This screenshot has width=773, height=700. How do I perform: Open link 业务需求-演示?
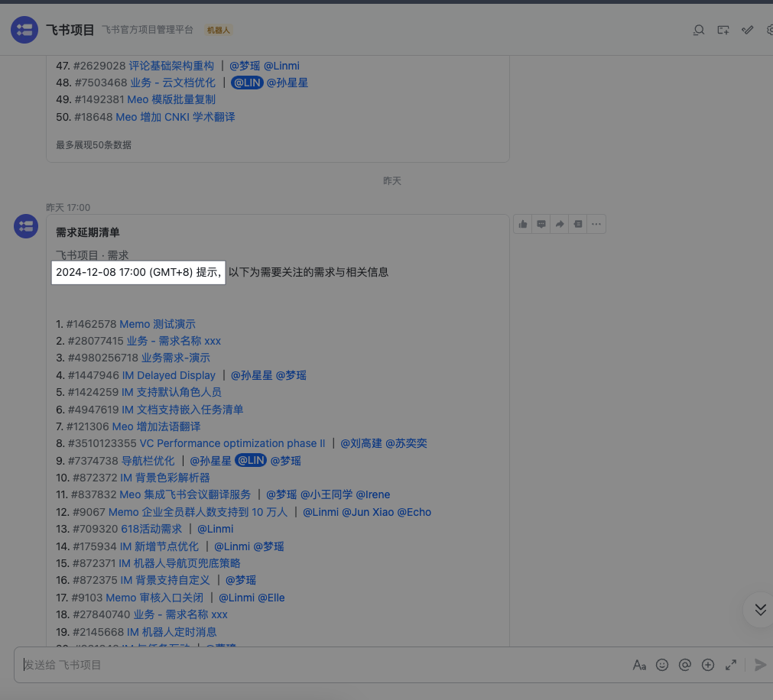click(176, 358)
